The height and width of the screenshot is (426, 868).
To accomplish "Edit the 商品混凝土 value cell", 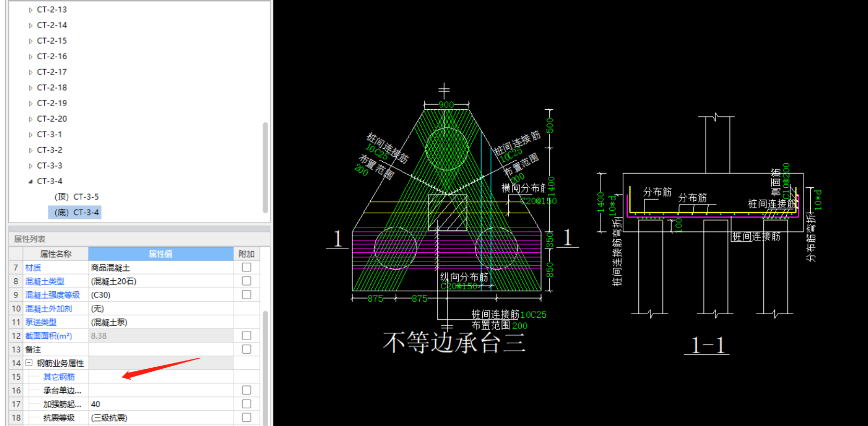I will (161, 267).
